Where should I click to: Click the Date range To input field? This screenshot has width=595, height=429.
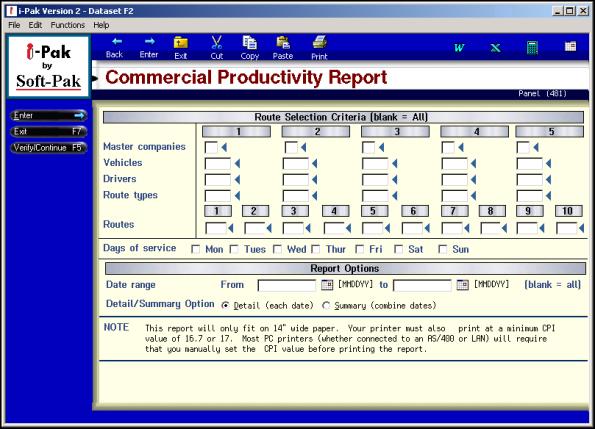(x=422, y=285)
